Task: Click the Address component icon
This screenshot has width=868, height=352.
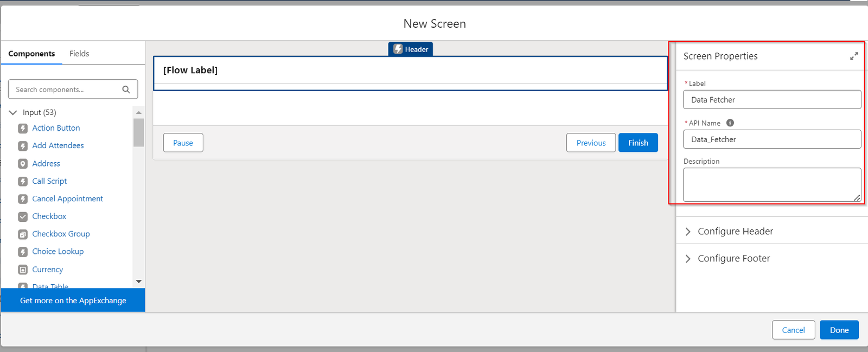Action: 23,164
